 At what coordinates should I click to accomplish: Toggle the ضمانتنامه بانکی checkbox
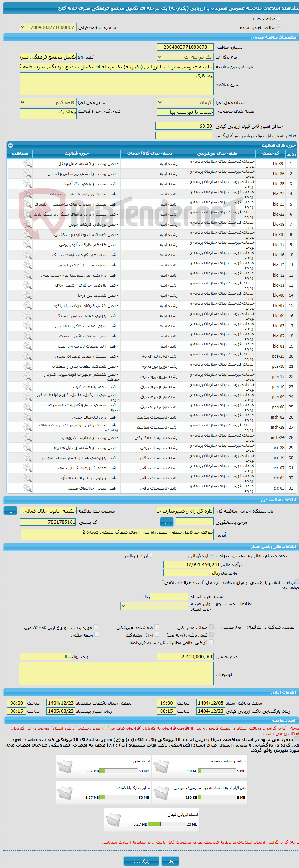tap(211, 627)
